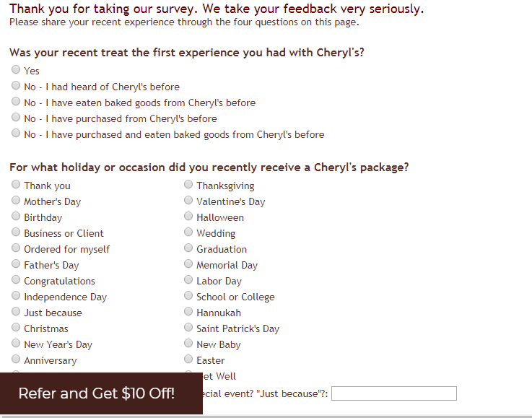Pick the Anniversary radio button
The image size is (532, 418).
coord(16,360)
